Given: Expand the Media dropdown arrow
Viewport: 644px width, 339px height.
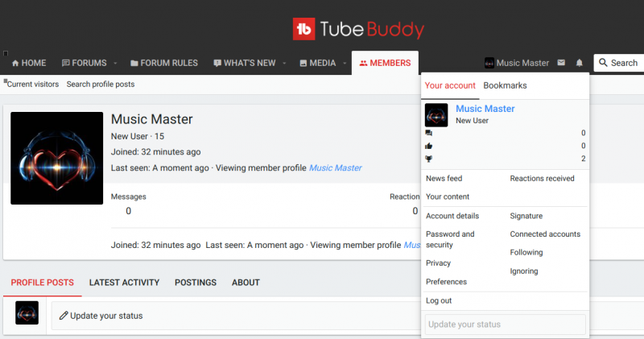Looking at the screenshot, I should [344, 63].
